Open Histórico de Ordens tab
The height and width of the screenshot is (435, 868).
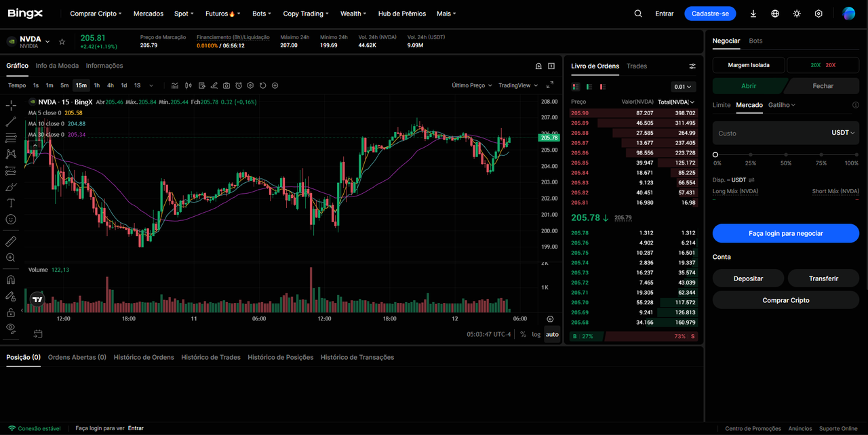coord(144,357)
